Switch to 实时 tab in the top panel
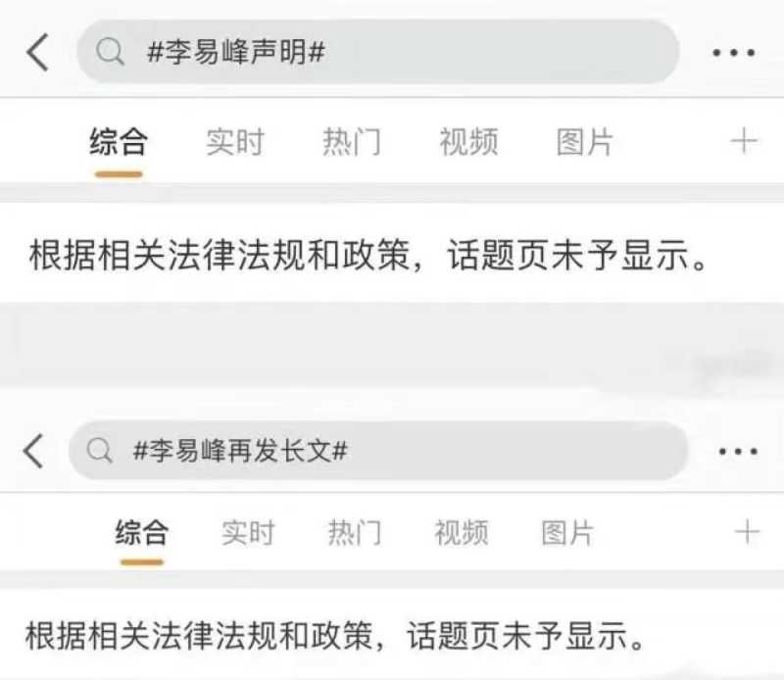The image size is (784, 680). click(235, 142)
